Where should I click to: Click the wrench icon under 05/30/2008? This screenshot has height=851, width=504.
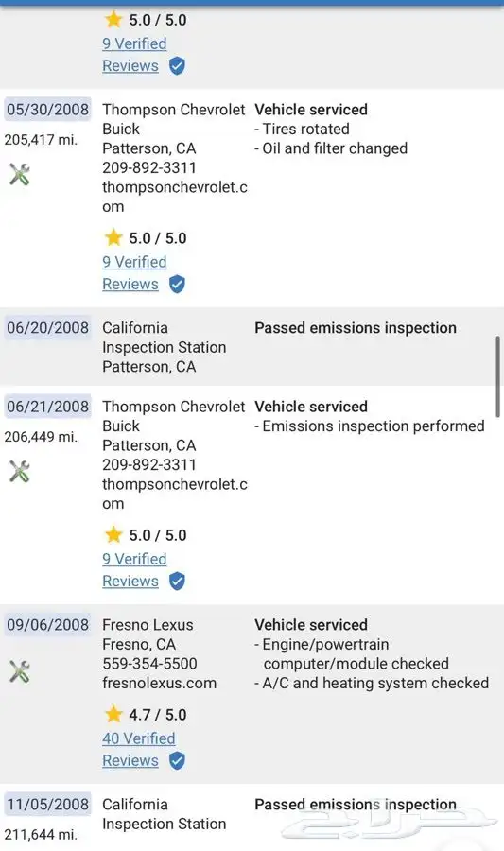click(20, 174)
